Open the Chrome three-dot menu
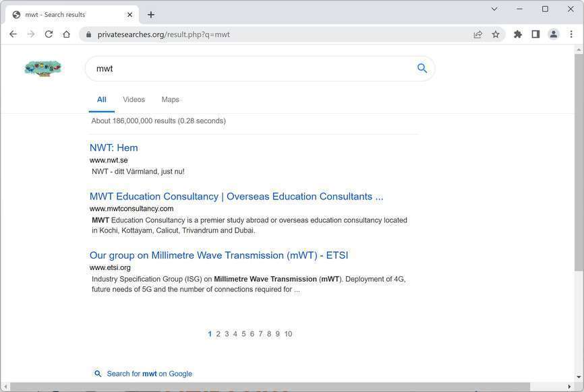This screenshot has width=584, height=392. pyautogui.click(x=571, y=34)
